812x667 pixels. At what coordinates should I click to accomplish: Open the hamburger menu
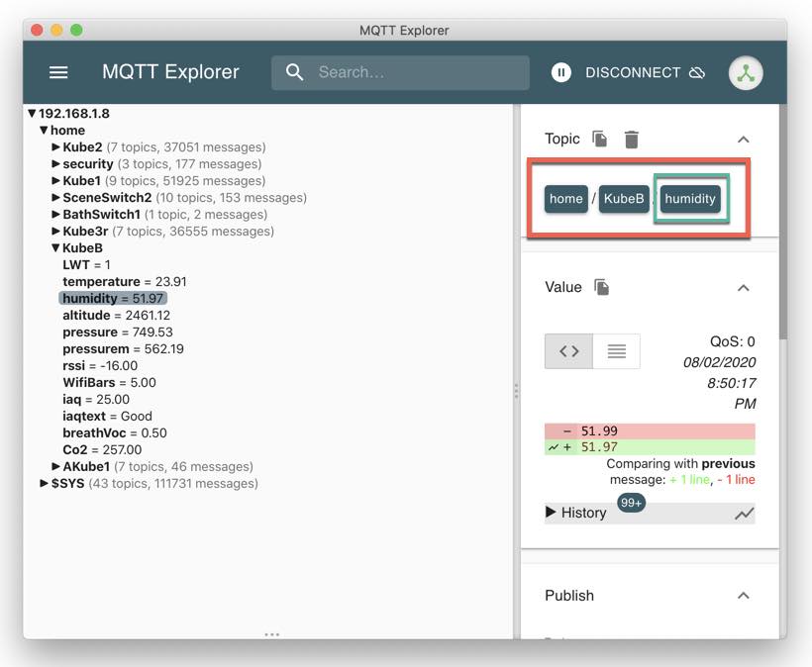point(58,72)
